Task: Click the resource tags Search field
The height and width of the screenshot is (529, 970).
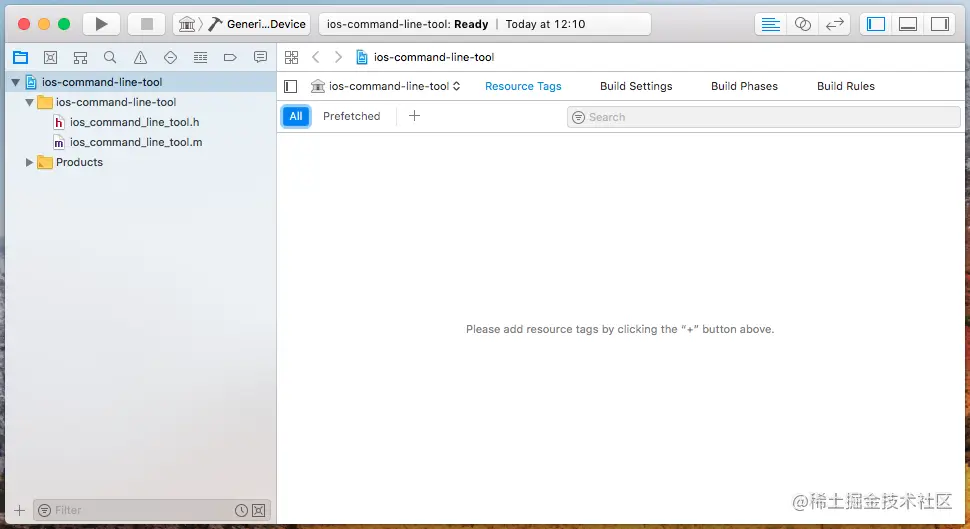Action: (x=763, y=117)
